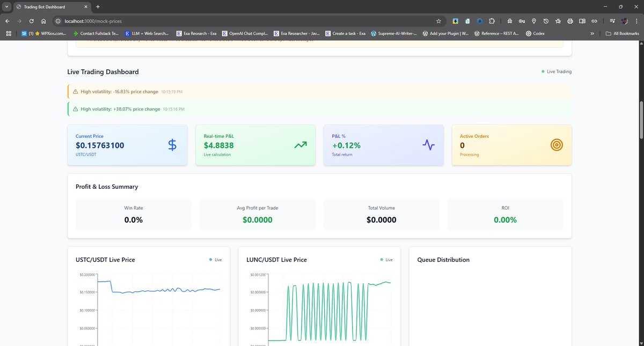This screenshot has height=346, width=644.
Task: Open the Create a task - Exa bookmark
Action: (x=346, y=33)
